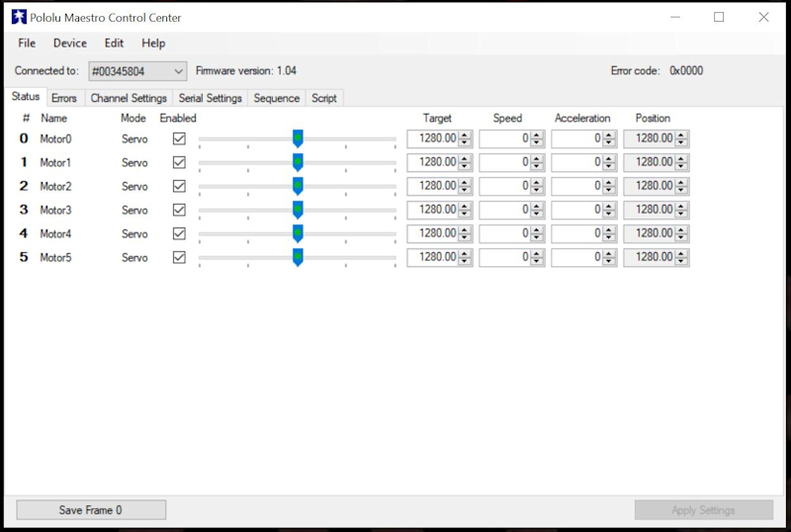Click into the Motor4 Target input field
Viewport: 791px width, 532px height.
pyautogui.click(x=432, y=233)
